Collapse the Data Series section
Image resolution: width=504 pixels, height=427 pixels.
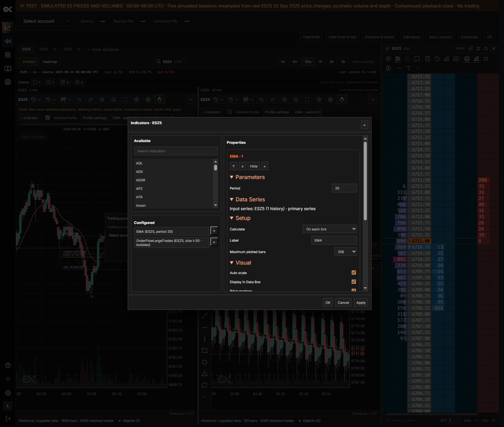247,199
